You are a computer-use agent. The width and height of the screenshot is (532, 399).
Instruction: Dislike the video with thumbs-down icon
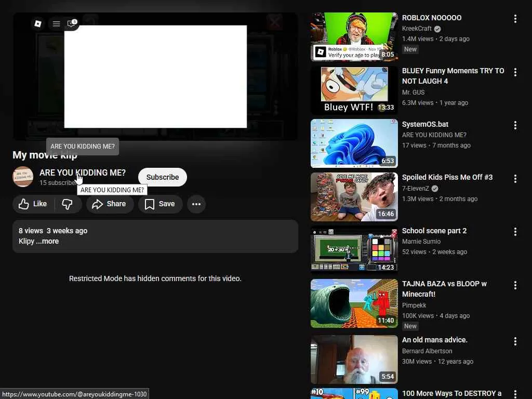click(x=68, y=204)
